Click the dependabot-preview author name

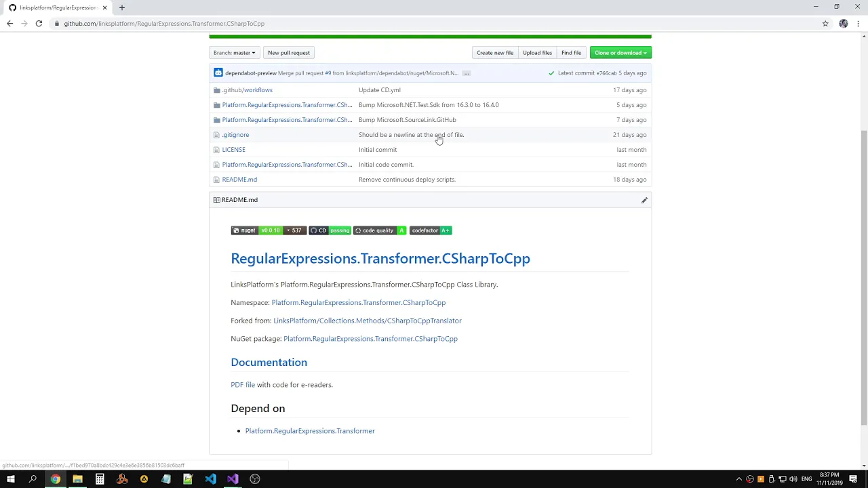coord(251,73)
